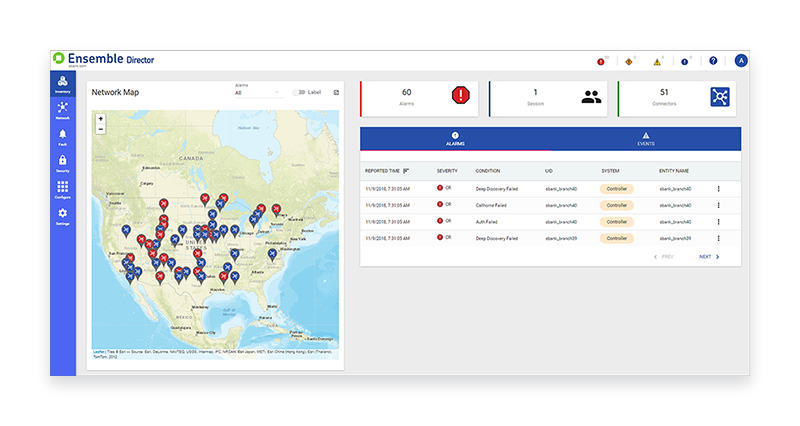The image size is (800, 426).
Task: Open the user avatar menu
Action: (741, 61)
